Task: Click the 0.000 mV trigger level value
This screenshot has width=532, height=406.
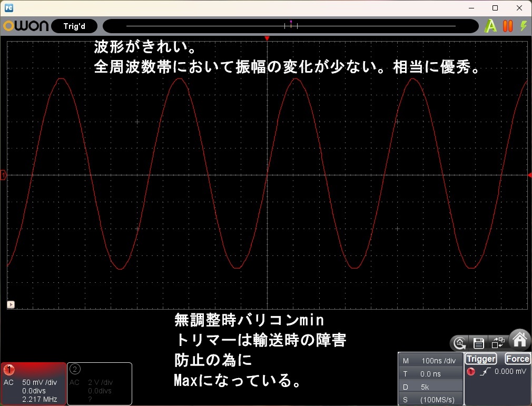Action: click(x=510, y=371)
